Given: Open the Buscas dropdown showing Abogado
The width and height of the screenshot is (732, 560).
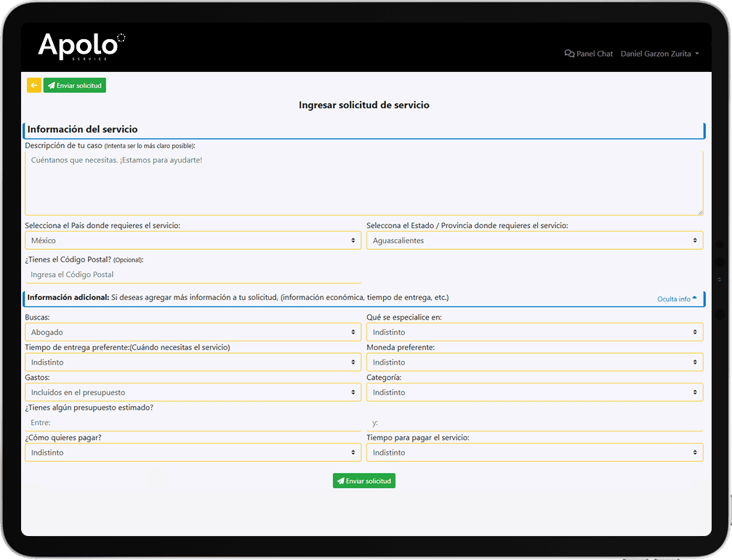Looking at the screenshot, I should [193, 332].
